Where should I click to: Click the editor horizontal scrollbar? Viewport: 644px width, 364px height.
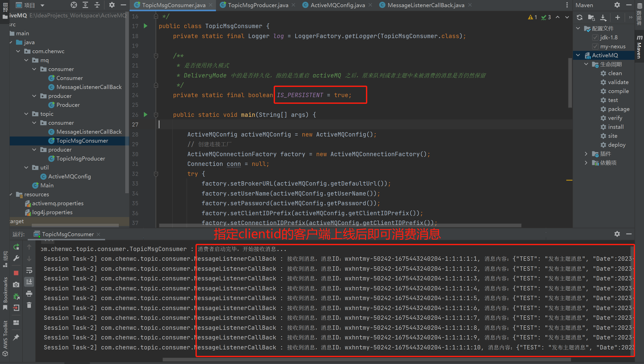(340, 225)
